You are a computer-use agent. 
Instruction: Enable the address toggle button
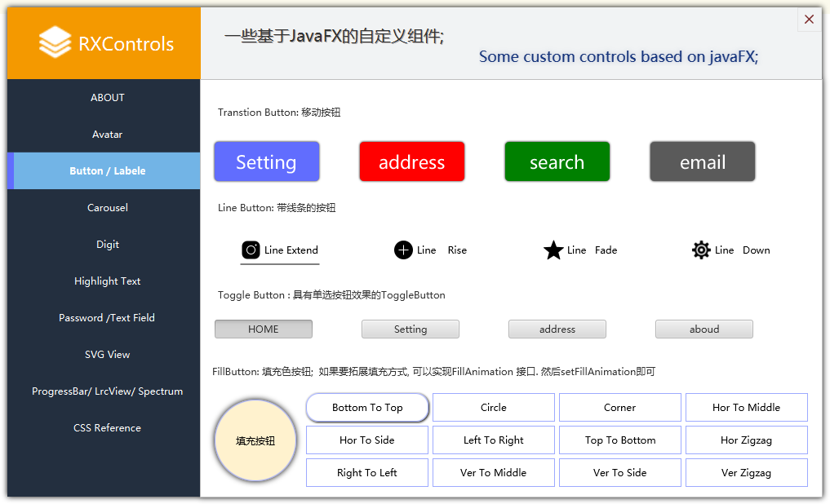557,329
